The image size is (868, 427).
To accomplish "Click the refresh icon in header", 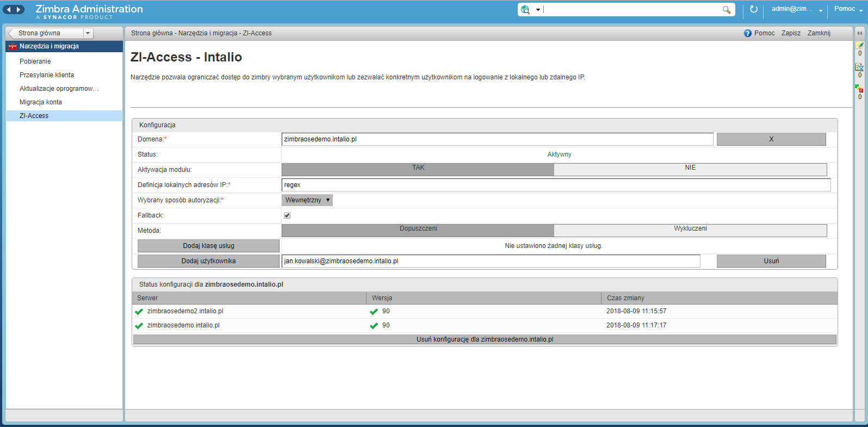I will click(x=754, y=9).
